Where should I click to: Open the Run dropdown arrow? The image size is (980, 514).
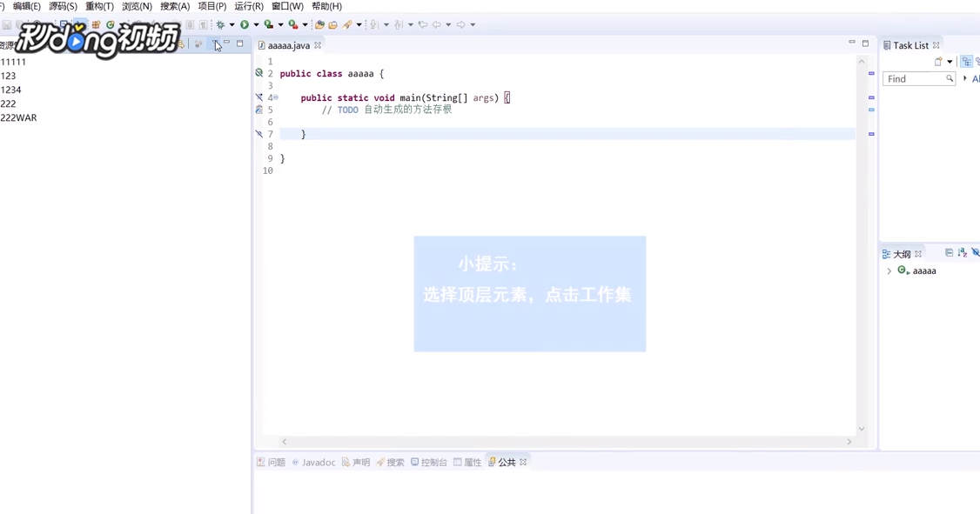256,25
